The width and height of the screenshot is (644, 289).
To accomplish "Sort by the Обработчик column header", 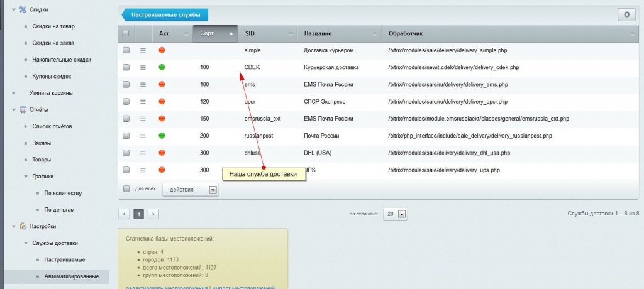I will pos(511,34).
